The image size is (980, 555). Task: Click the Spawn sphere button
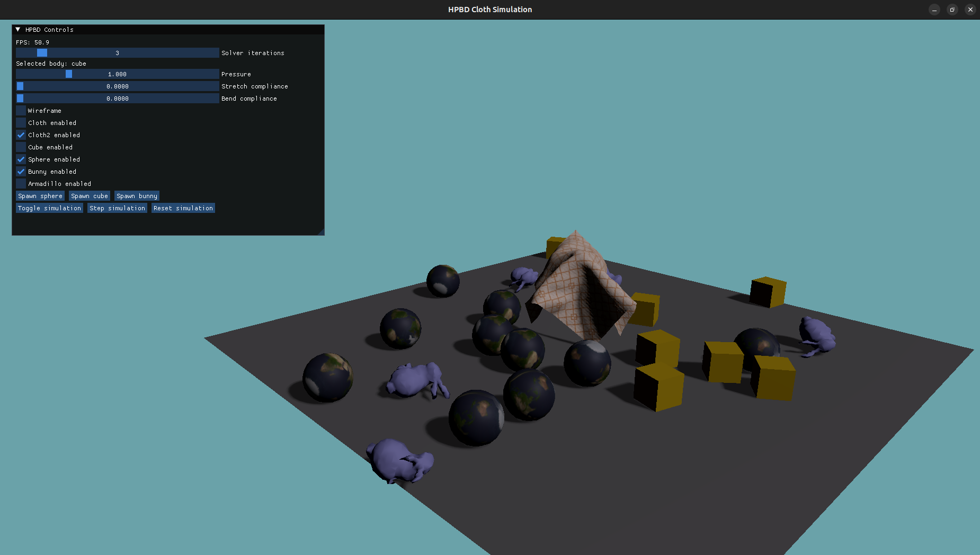(40, 195)
